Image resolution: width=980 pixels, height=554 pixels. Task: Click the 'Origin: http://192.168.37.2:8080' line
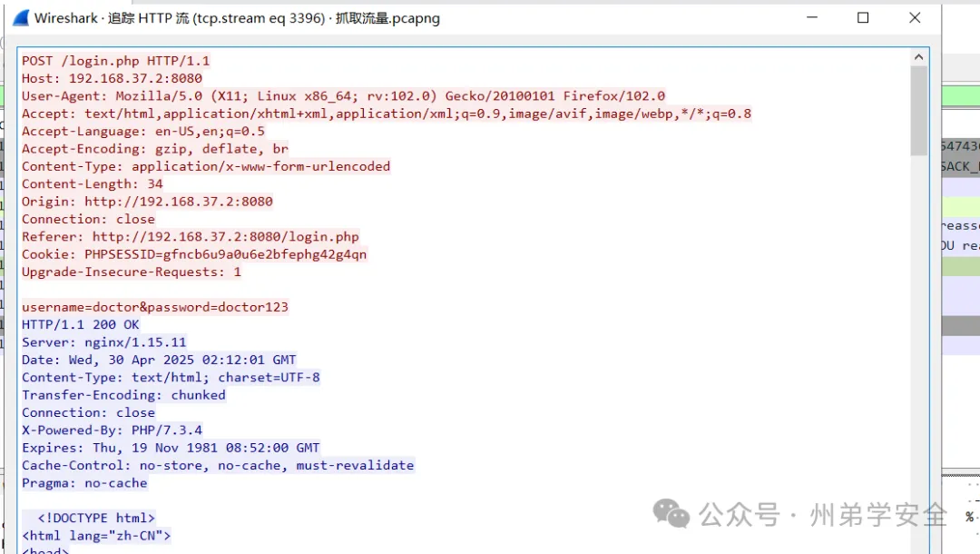coord(147,202)
